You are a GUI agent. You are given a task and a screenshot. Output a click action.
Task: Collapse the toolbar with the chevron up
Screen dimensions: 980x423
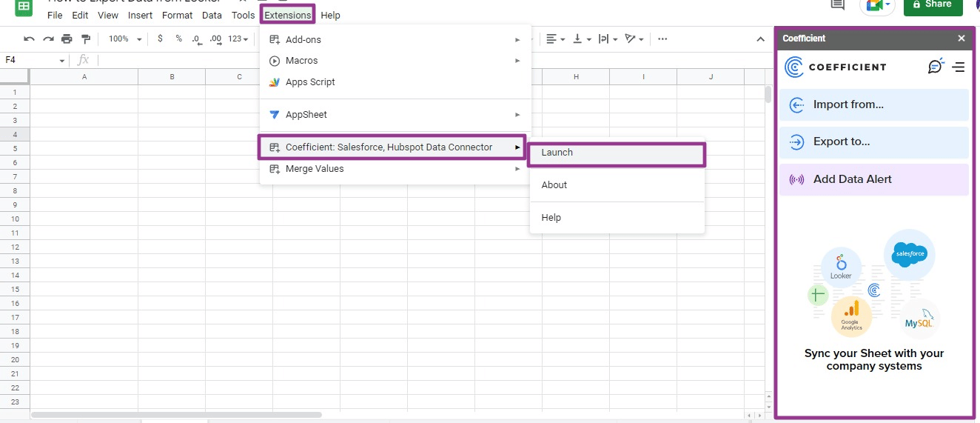pyautogui.click(x=760, y=39)
